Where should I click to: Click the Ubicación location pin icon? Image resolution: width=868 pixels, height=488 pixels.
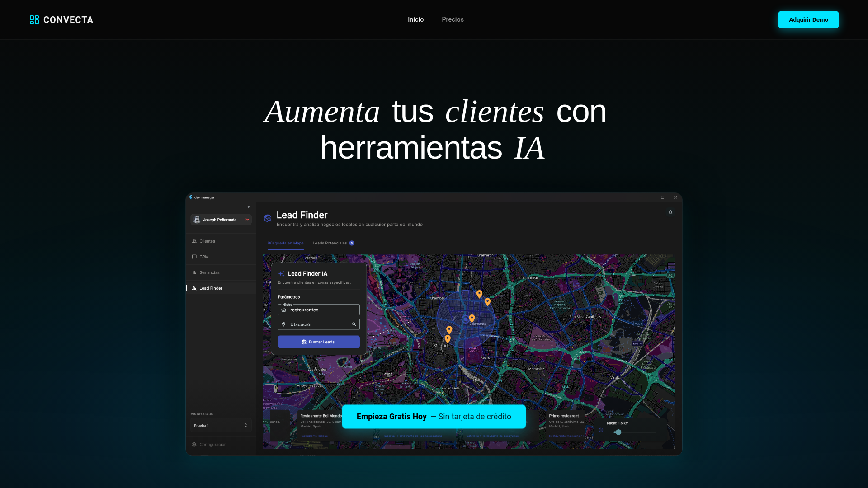click(x=284, y=324)
